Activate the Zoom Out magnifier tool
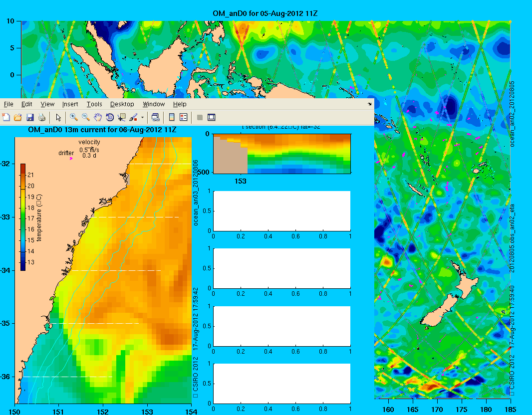The image size is (532, 415). click(86, 117)
